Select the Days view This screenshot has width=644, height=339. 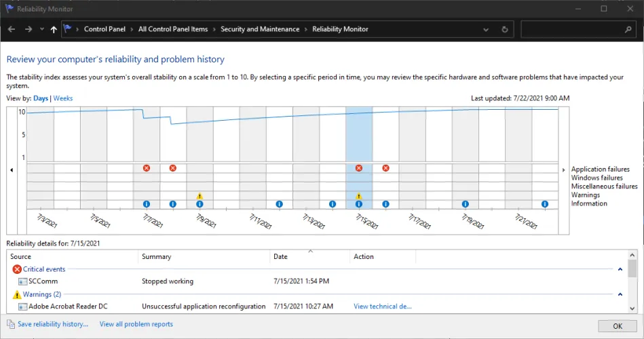pyautogui.click(x=41, y=98)
